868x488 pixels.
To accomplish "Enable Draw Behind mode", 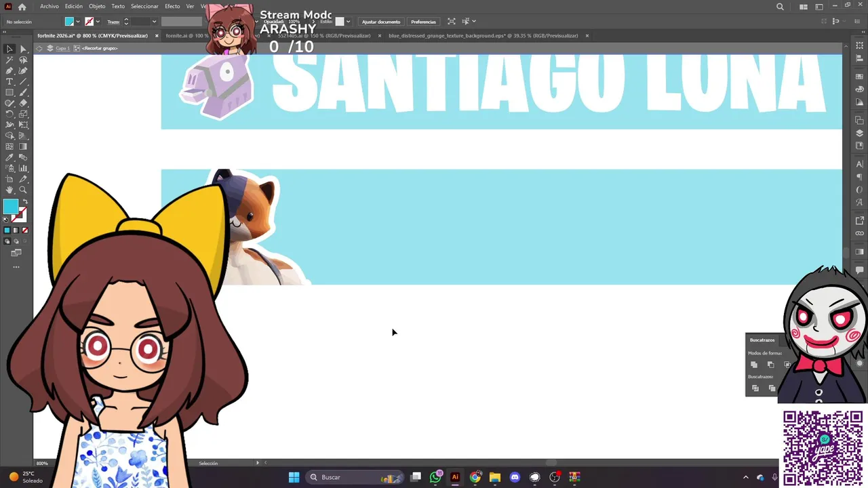I will click(x=16, y=241).
